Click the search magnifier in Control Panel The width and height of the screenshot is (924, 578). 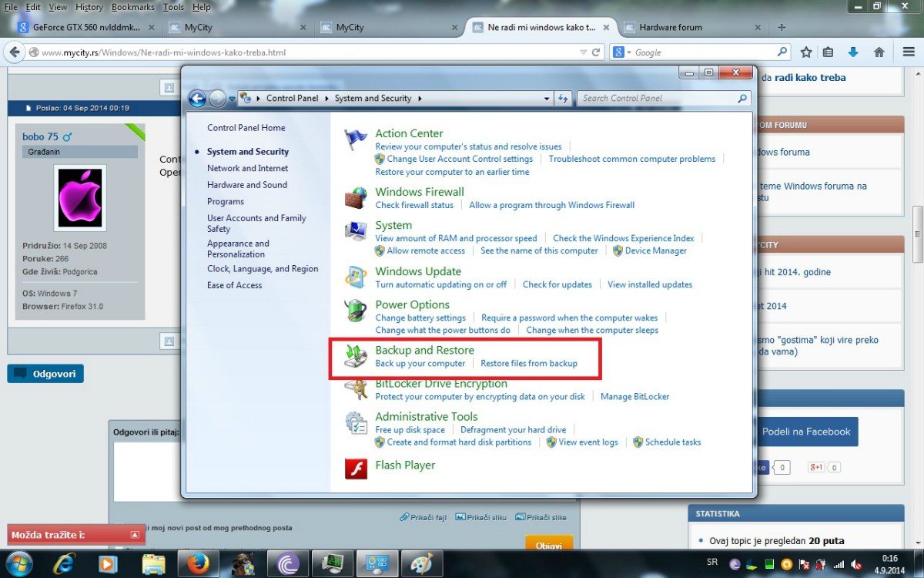pyautogui.click(x=742, y=99)
